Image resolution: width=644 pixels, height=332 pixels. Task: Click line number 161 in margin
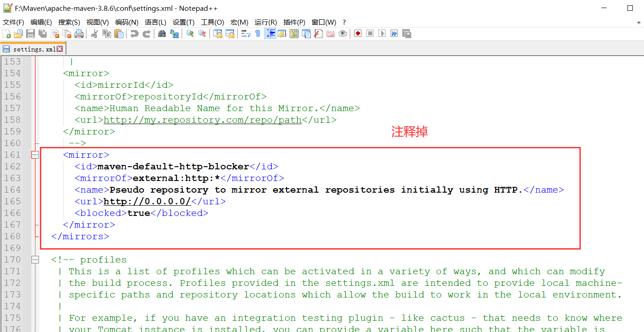tap(13, 155)
